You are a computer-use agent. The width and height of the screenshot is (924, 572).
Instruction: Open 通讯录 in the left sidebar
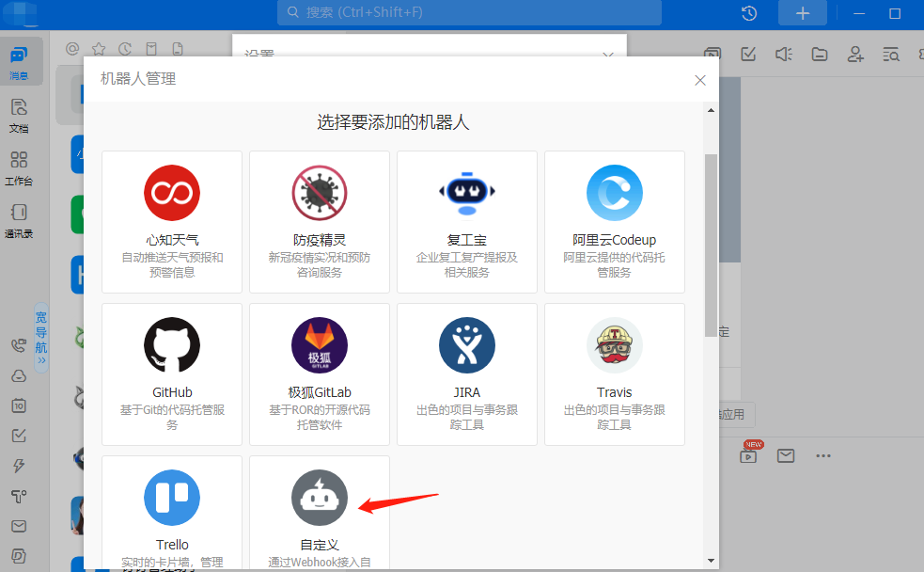[x=19, y=220]
